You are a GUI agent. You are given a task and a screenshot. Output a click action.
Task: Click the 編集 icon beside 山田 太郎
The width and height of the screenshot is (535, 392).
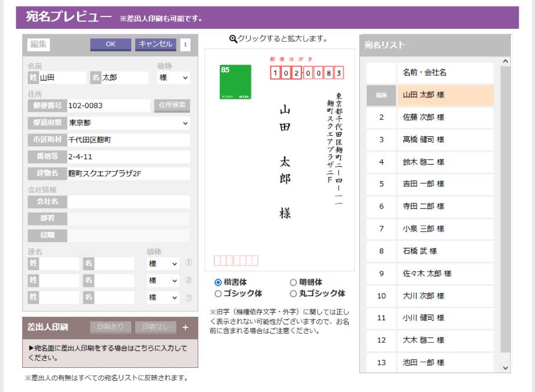pyautogui.click(x=381, y=95)
